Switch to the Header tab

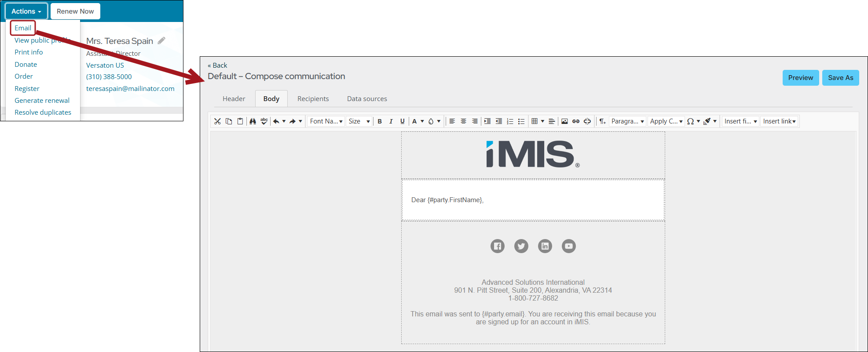tap(234, 99)
